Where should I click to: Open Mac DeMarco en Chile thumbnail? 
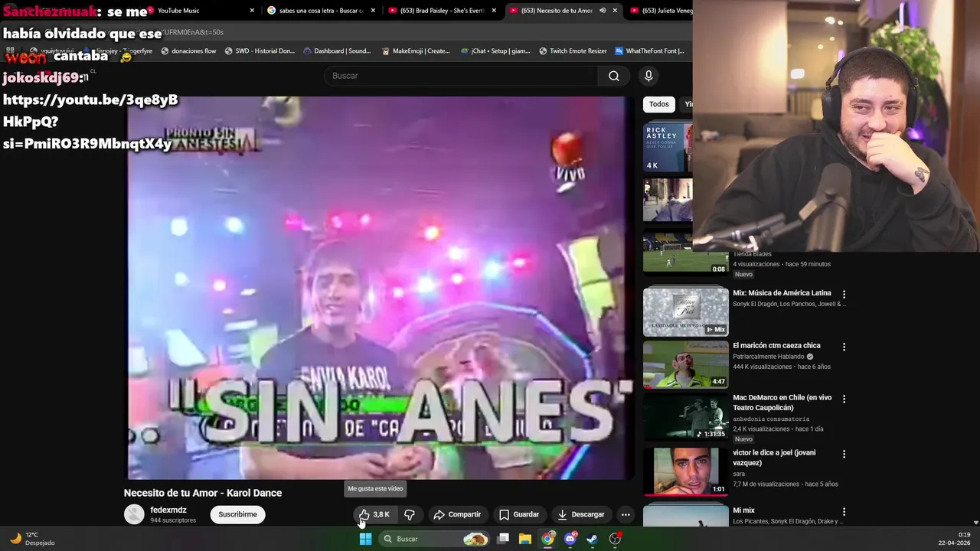[686, 417]
